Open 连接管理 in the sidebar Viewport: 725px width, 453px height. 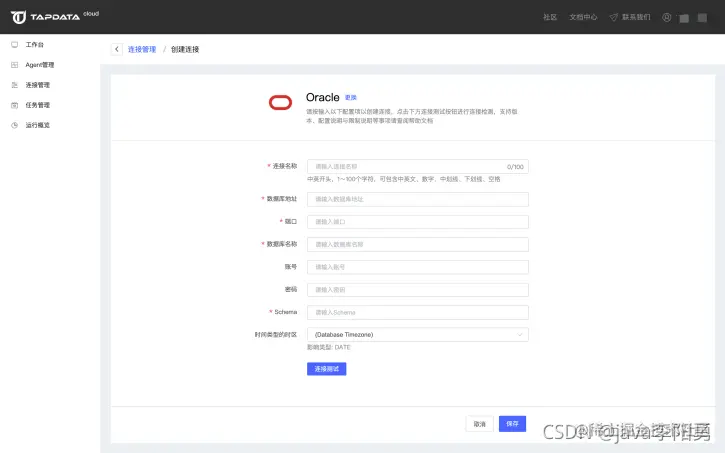point(37,85)
